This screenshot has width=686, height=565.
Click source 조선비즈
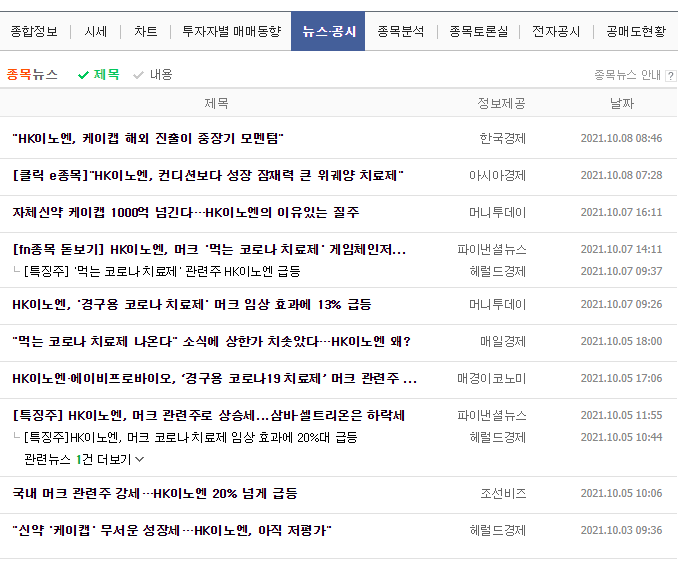click(x=503, y=494)
